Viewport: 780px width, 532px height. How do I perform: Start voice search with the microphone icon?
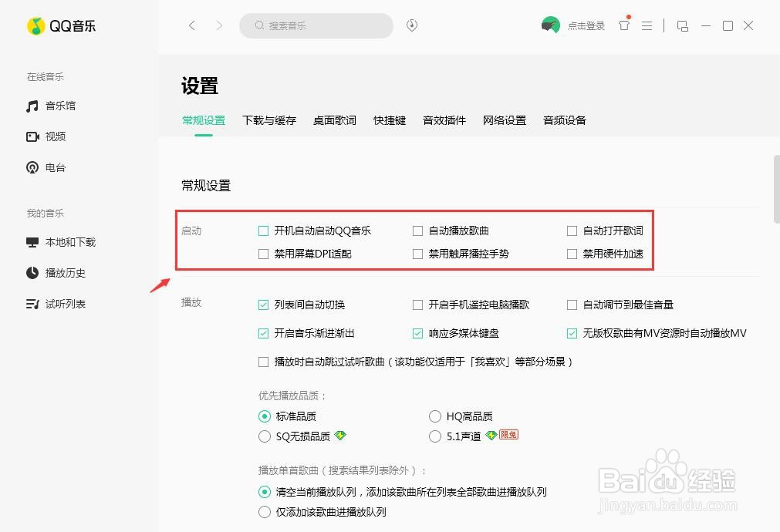coord(411,25)
